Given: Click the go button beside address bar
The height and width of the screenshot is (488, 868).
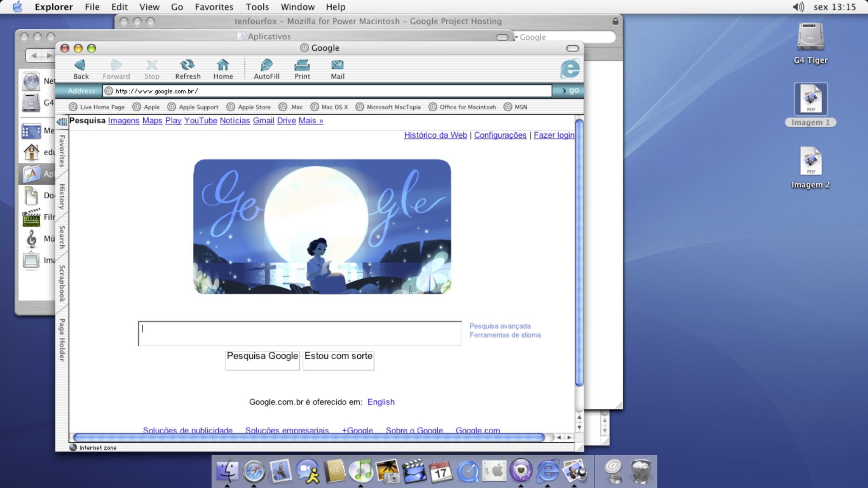Looking at the screenshot, I should pyautogui.click(x=570, y=90).
